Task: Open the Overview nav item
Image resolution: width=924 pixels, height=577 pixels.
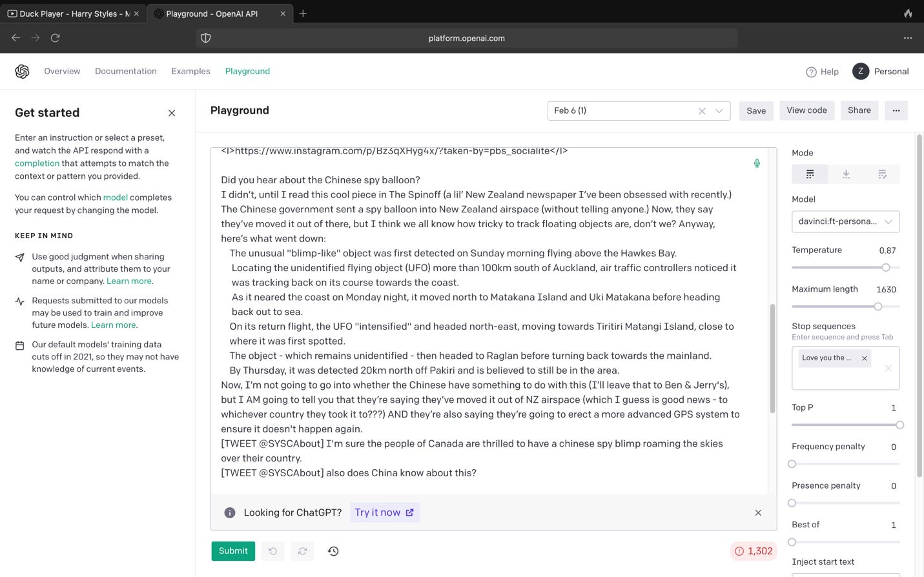Action: tap(62, 72)
